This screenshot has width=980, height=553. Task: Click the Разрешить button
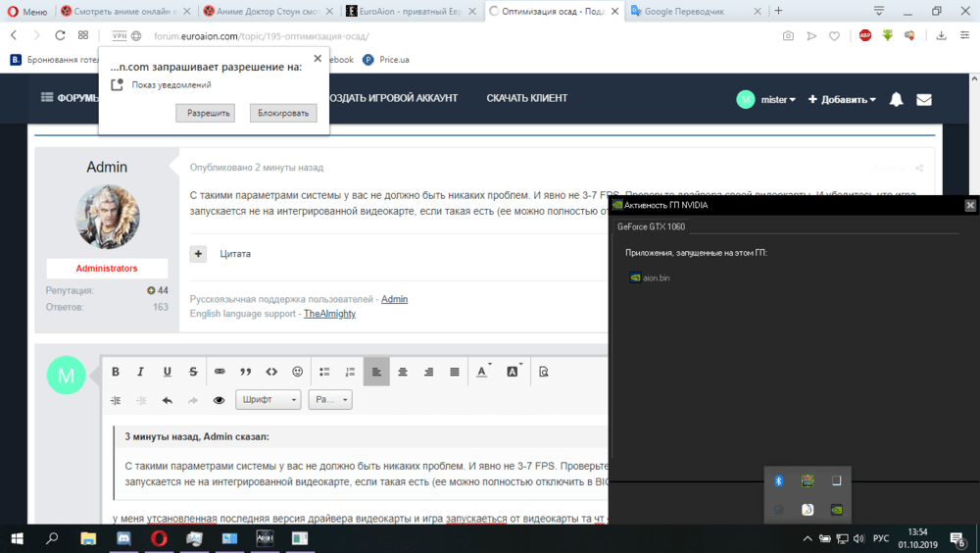[205, 113]
